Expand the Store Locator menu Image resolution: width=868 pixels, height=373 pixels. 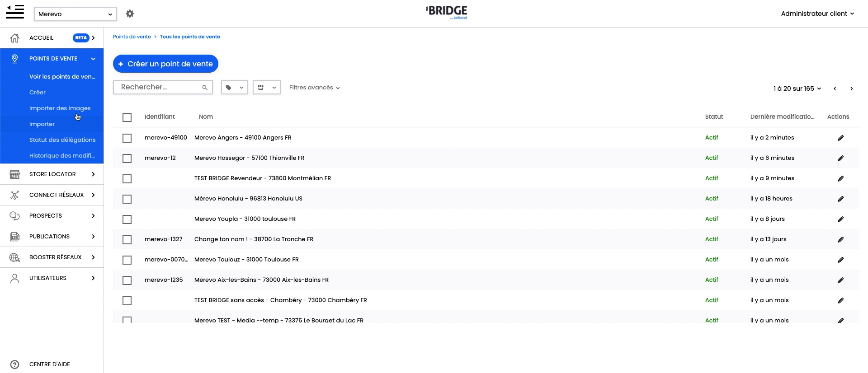click(52, 174)
